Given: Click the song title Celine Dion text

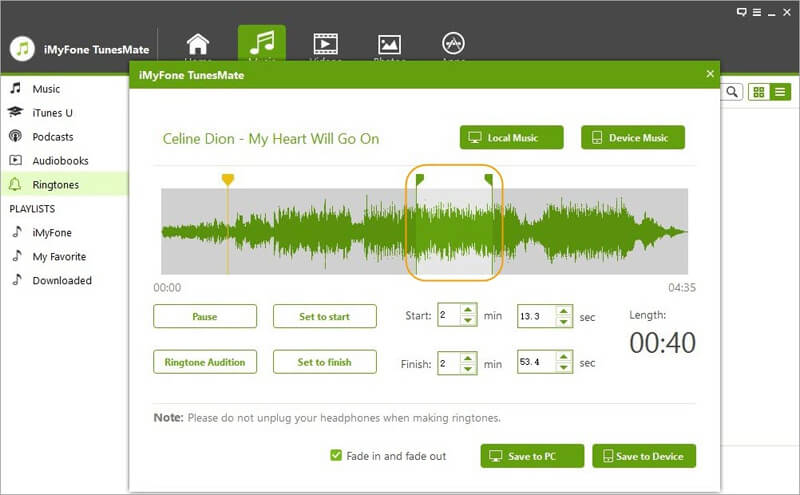Looking at the screenshot, I should (x=271, y=139).
